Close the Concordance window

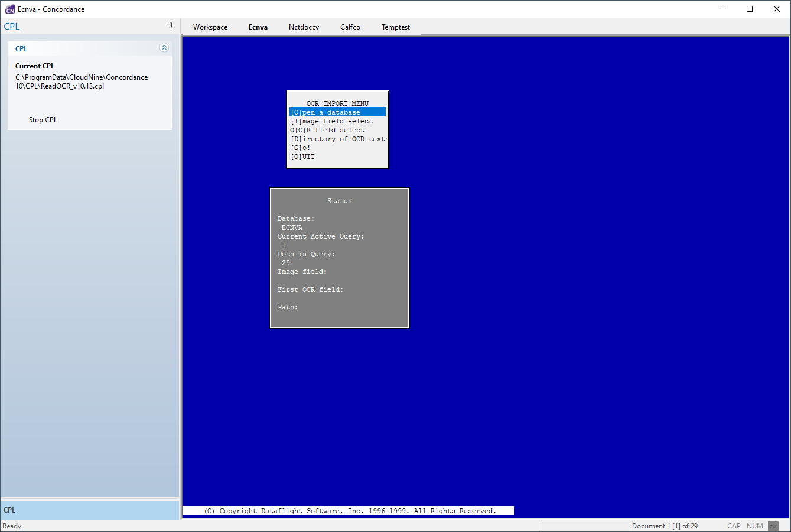pos(777,9)
